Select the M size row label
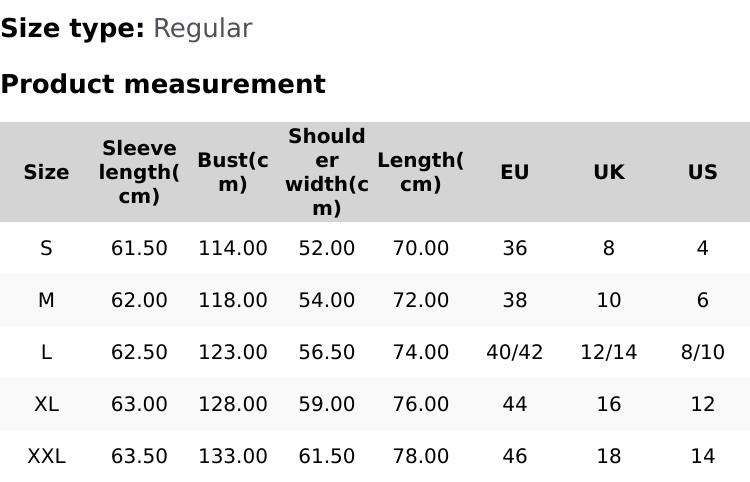Image resolution: width=750 pixels, height=482 pixels. (46, 300)
